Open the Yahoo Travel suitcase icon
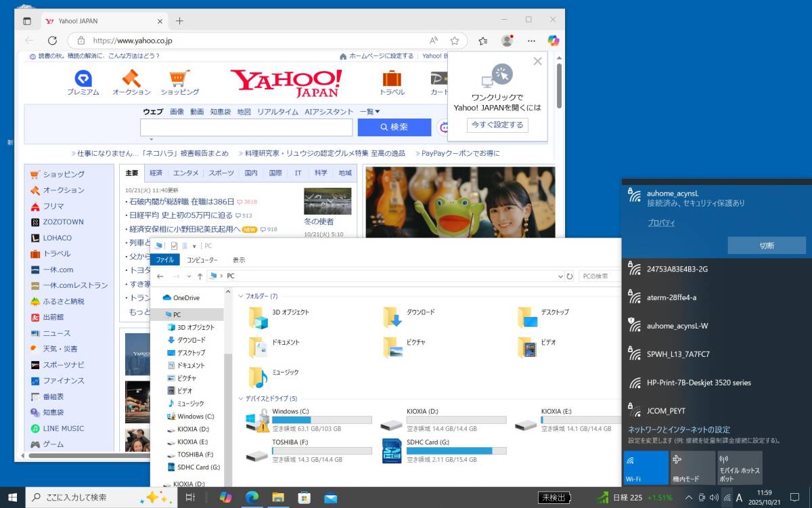This screenshot has height=508, width=812. [x=392, y=78]
